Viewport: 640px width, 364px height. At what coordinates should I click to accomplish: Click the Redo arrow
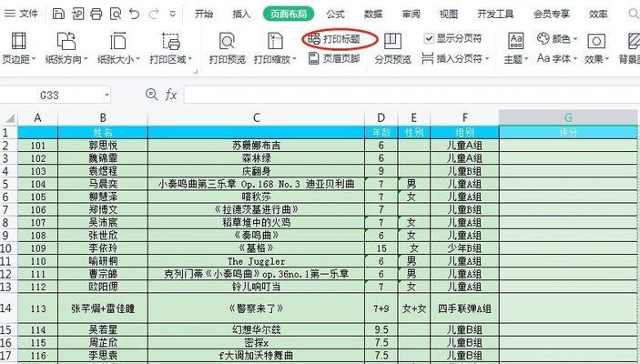154,14
